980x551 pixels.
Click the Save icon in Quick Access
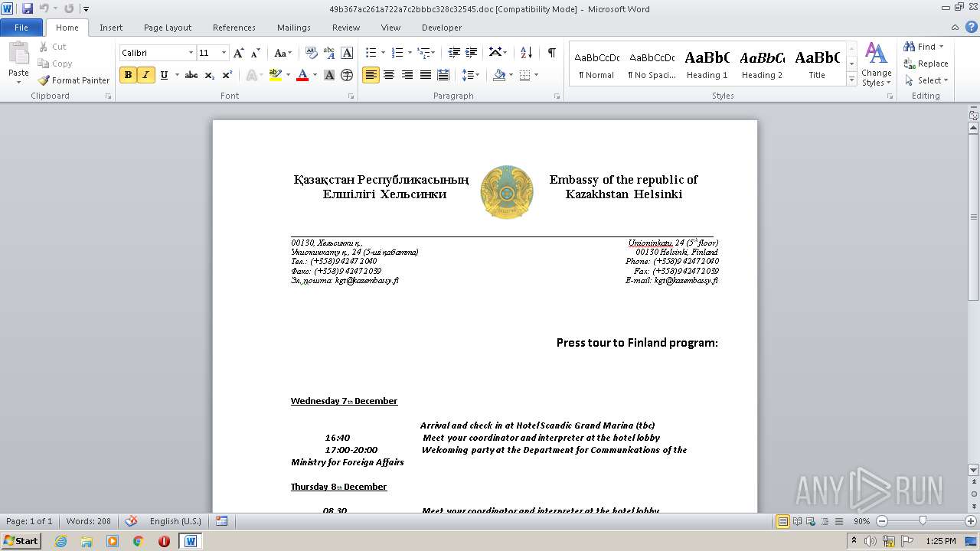pyautogui.click(x=28, y=8)
